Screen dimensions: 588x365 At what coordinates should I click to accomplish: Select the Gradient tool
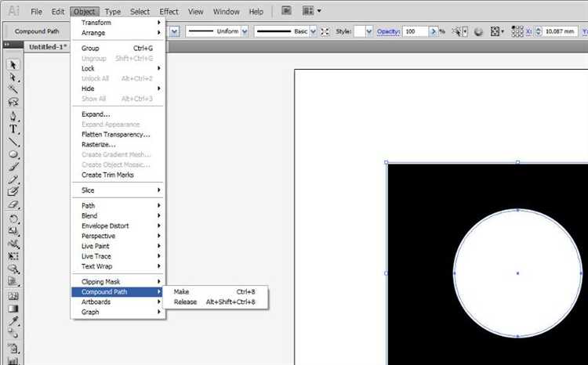pyautogui.click(x=13, y=309)
